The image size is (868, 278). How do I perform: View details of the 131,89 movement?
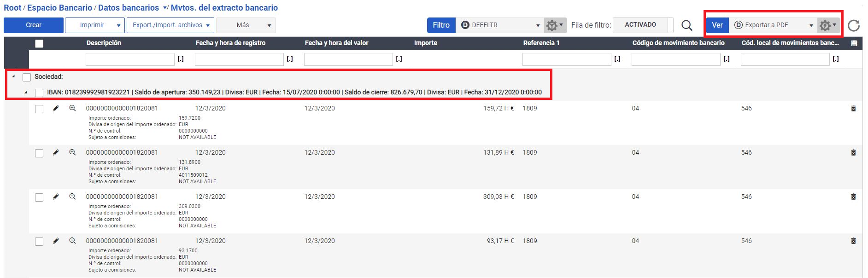coord(72,152)
